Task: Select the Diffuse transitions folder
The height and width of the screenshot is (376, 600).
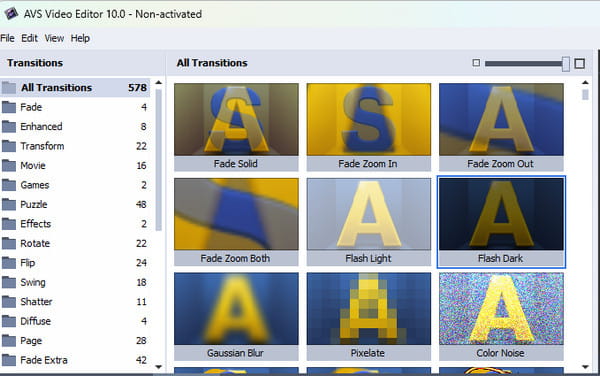Action: 75,321
